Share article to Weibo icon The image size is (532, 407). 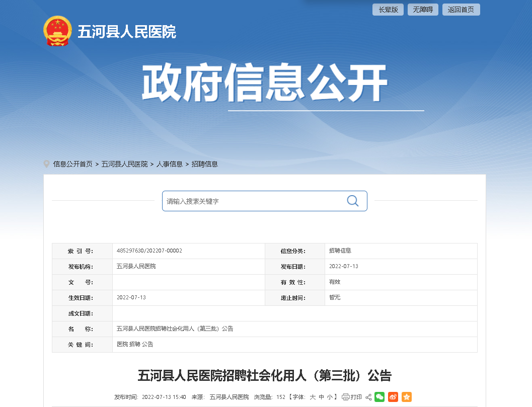[393, 397]
